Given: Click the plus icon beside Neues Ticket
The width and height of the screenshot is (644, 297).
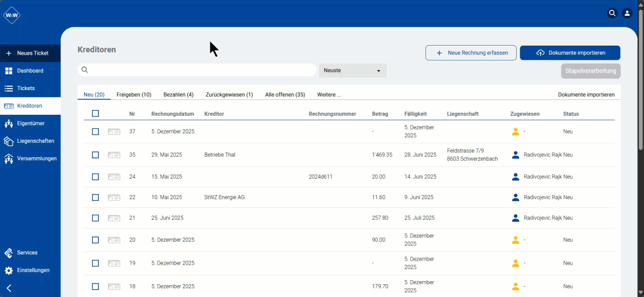Looking at the screenshot, I should 9,53.
